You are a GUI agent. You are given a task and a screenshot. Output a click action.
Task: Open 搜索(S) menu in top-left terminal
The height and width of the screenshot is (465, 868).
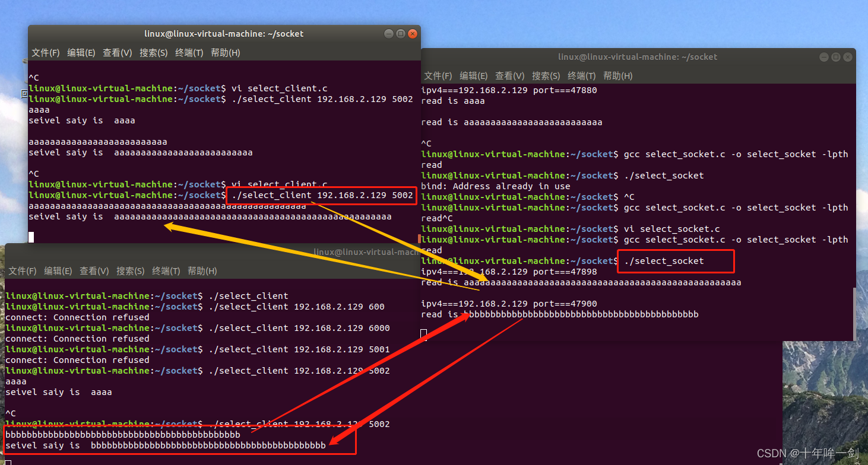tap(154, 53)
